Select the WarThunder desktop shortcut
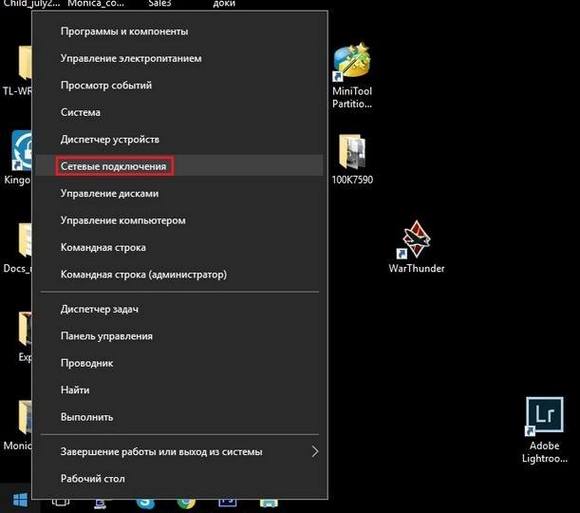 click(417, 247)
